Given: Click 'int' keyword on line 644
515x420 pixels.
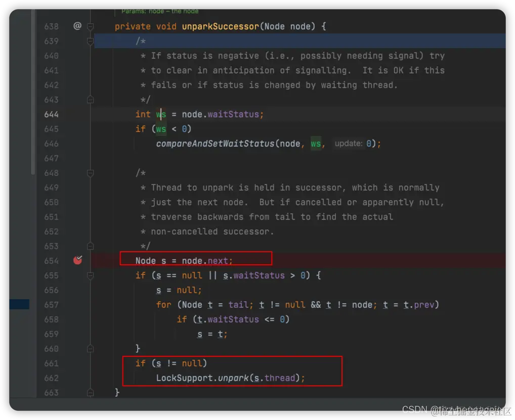Looking at the screenshot, I should [x=143, y=114].
